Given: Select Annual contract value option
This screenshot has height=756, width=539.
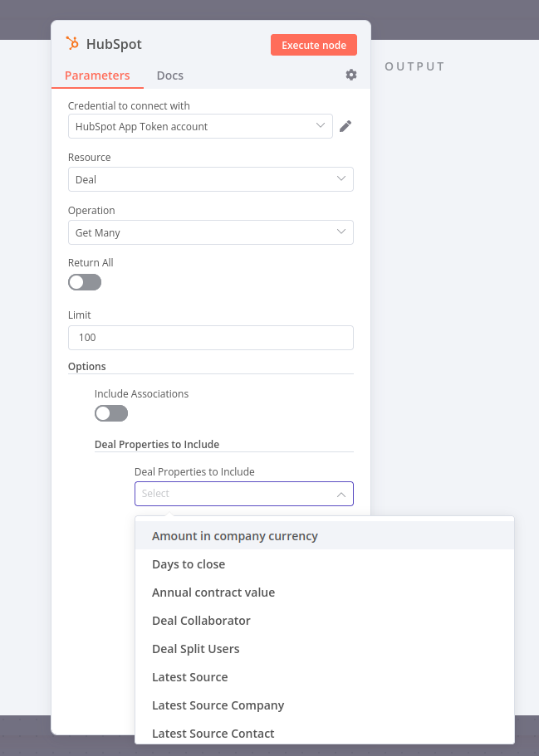Looking at the screenshot, I should coord(213,593).
